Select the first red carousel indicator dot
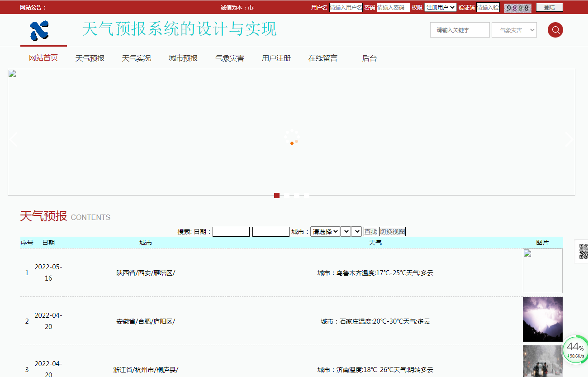Image resolution: width=588 pixels, height=377 pixels. click(x=277, y=196)
